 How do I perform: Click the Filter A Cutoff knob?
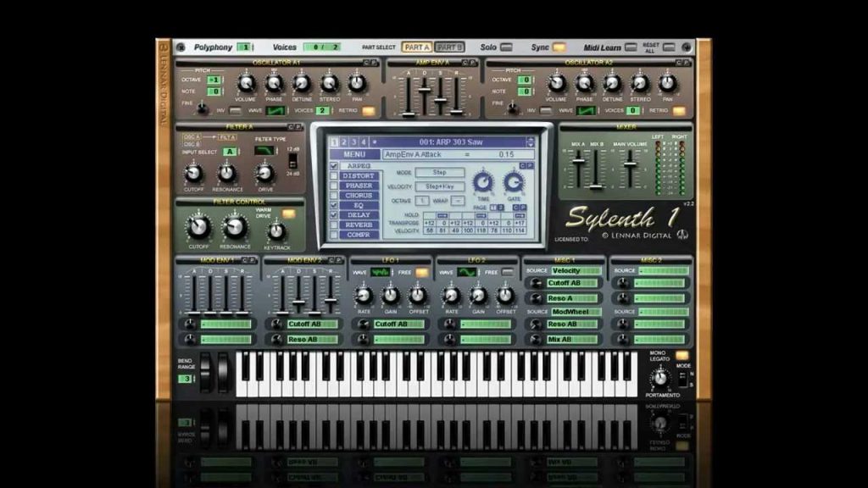tap(193, 174)
